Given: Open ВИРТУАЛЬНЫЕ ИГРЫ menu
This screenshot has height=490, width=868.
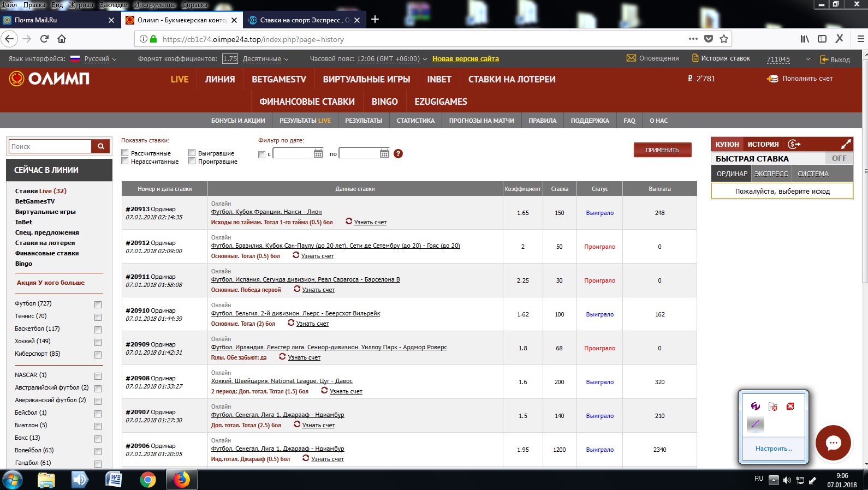Looking at the screenshot, I should click(x=366, y=79).
